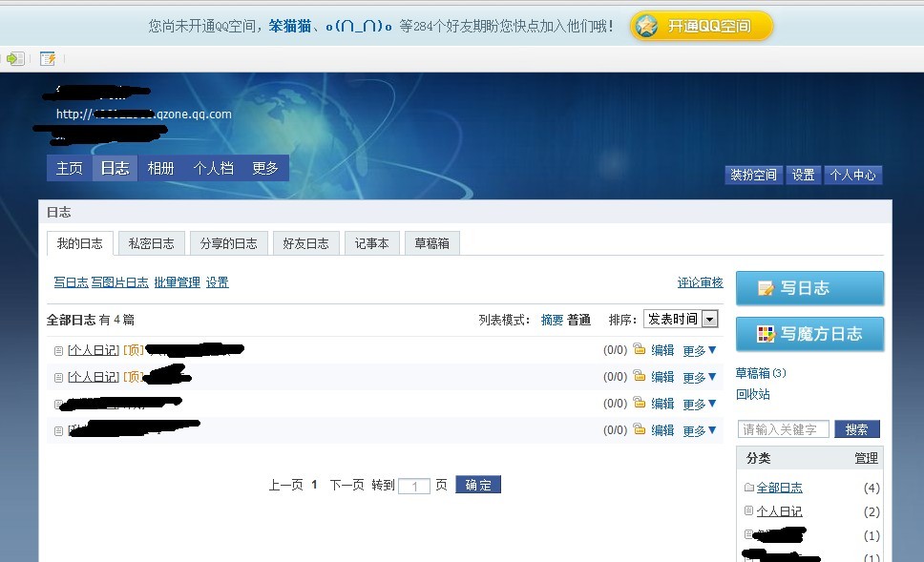Click 管理 in category panel
This screenshot has width=924, height=562.
coord(867,458)
